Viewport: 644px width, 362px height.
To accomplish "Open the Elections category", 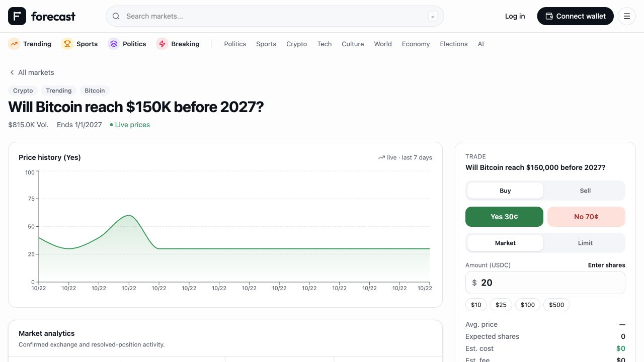I will click(x=454, y=44).
